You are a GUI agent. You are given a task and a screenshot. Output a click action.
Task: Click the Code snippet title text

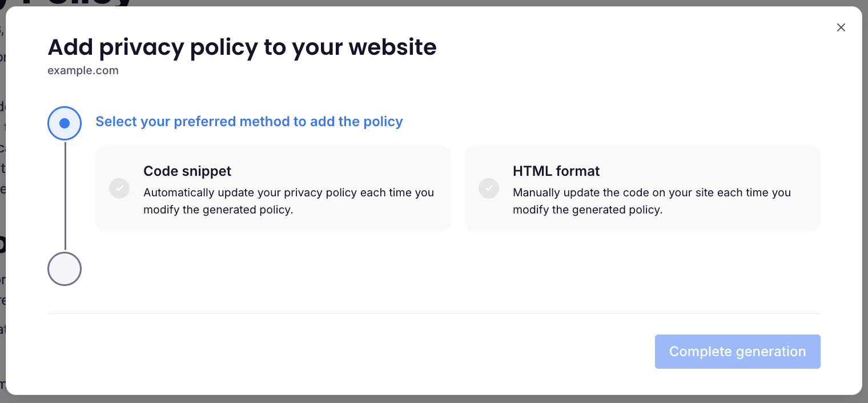[x=187, y=171]
